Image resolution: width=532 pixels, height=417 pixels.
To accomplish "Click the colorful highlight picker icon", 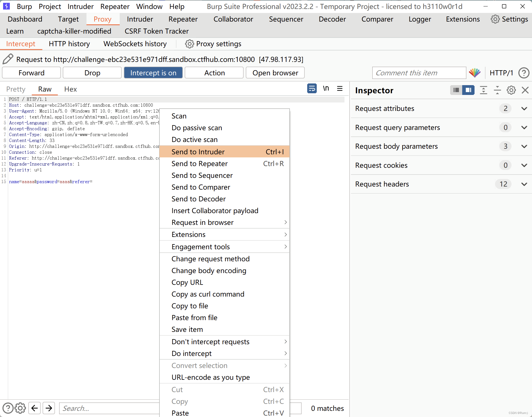I will point(475,73).
